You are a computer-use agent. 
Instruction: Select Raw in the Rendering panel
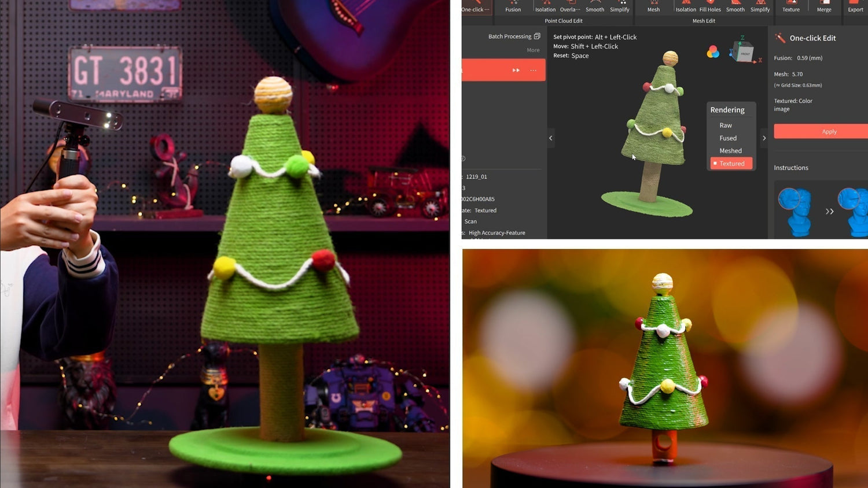tap(725, 125)
